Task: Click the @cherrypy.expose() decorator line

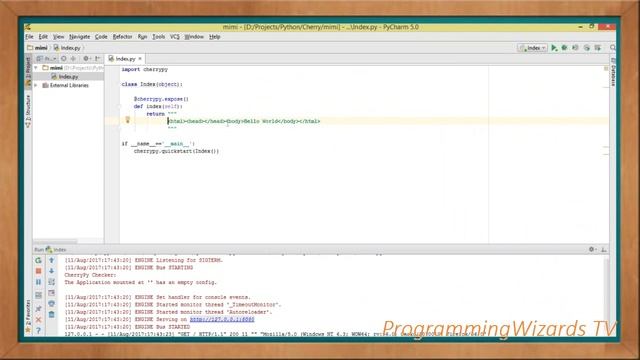Action: (161, 99)
